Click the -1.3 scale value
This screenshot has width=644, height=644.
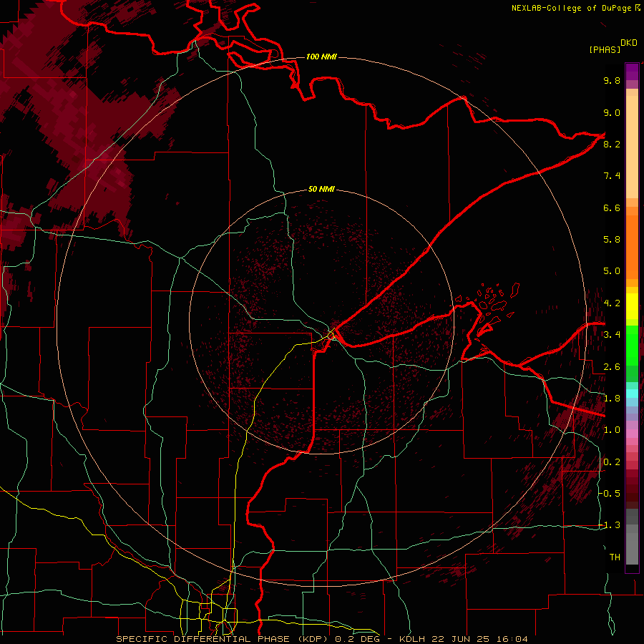[x=610, y=525]
